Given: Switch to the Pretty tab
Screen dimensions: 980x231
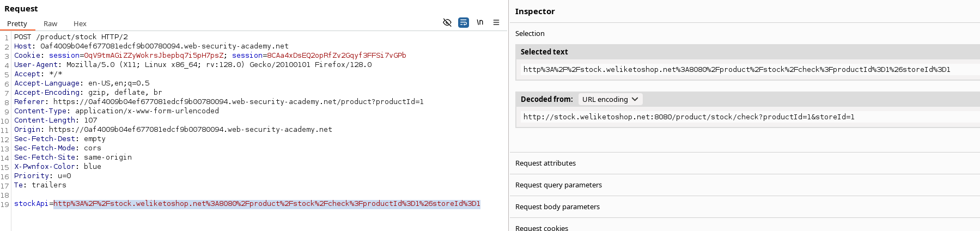Looking at the screenshot, I should [x=17, y=23].
